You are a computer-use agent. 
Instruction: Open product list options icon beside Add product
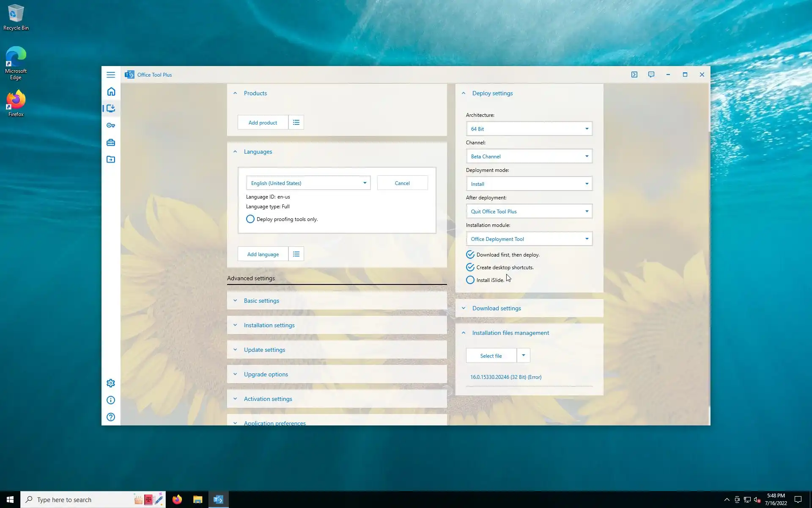(296, 122)
